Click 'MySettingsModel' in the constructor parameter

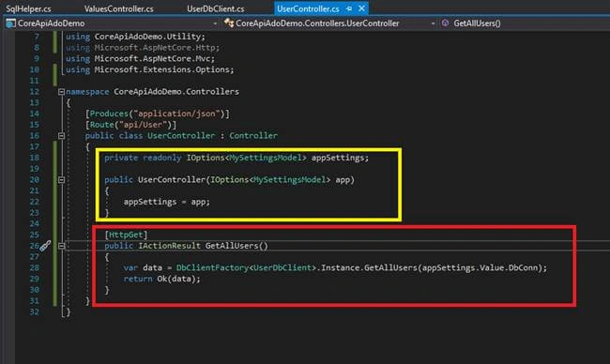click(289, 180)
